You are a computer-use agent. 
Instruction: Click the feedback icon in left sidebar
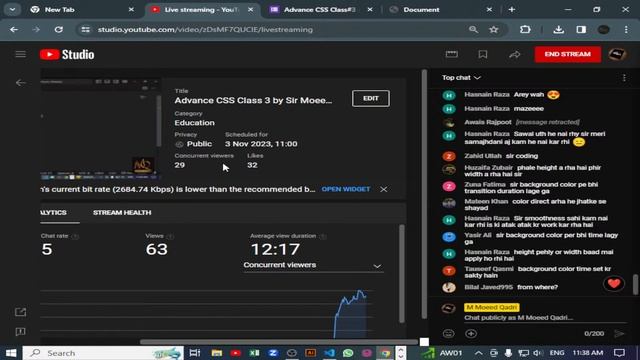[20, 331]
